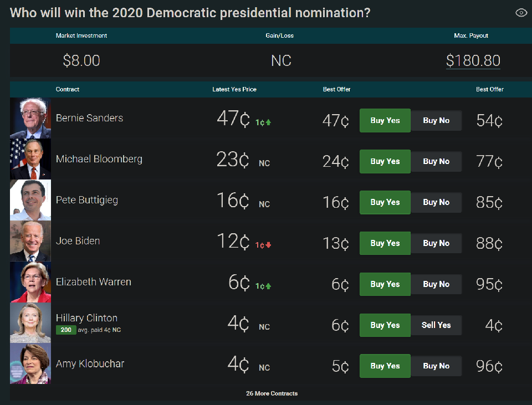Click the Elizabeth Warren contract name
The image size is (532, 405).
coord(94,282)
